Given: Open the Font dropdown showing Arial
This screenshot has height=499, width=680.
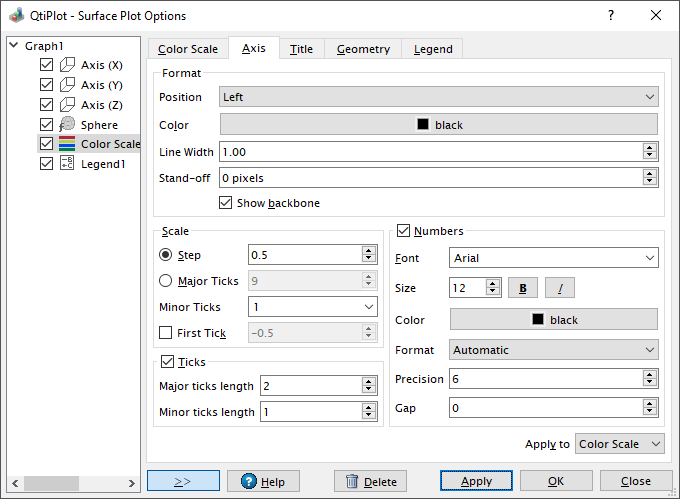Looking at the screenshot, I should click(553, 258).
